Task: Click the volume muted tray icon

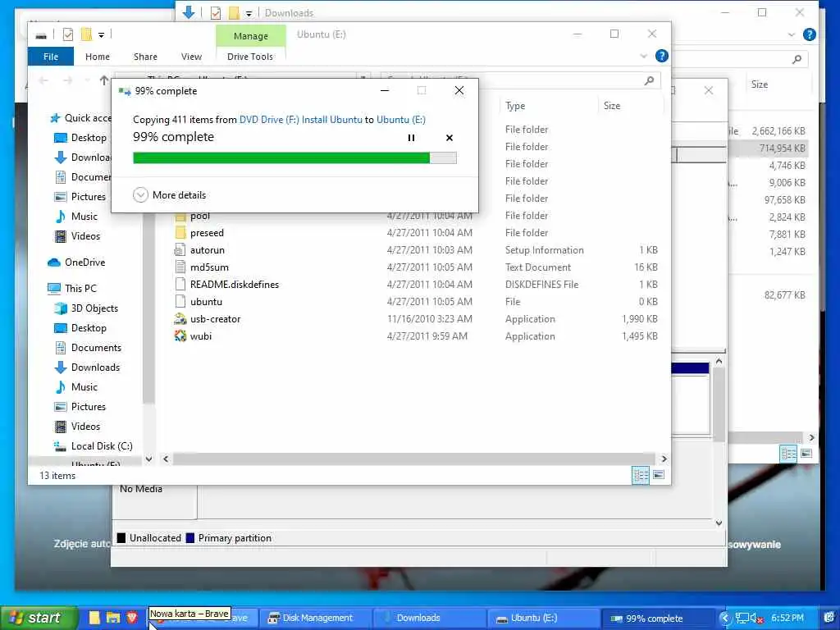Action: 756,619
